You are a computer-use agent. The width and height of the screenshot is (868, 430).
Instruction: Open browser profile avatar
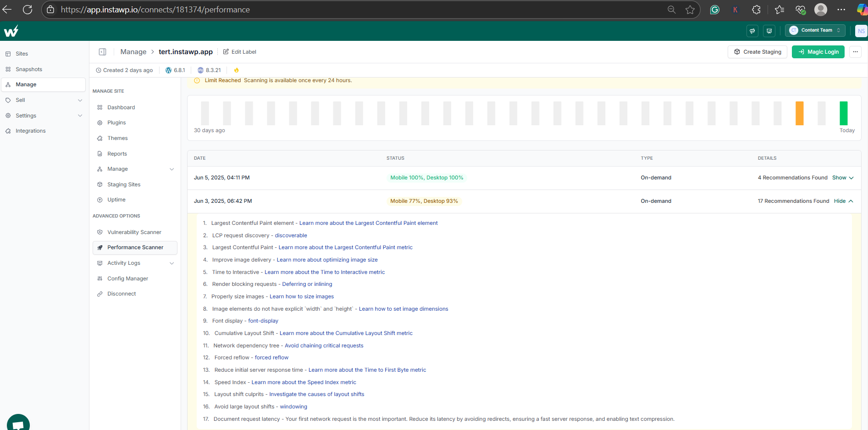coord(821,10)
